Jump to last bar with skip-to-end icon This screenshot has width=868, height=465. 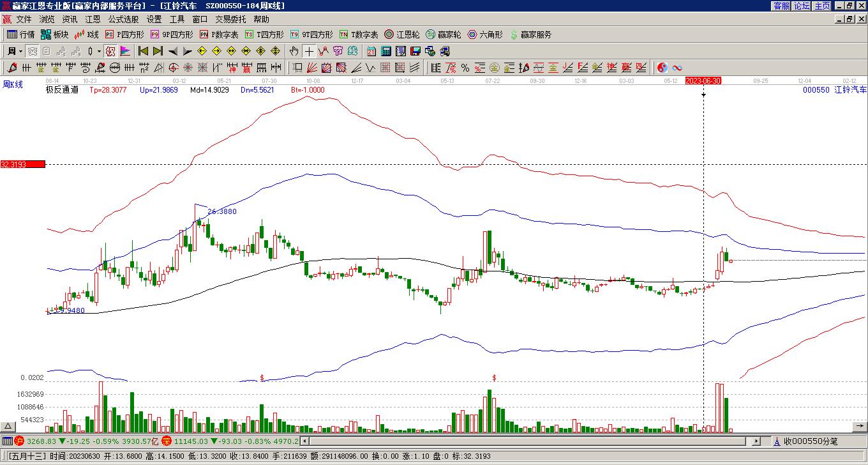pos(157,51)
